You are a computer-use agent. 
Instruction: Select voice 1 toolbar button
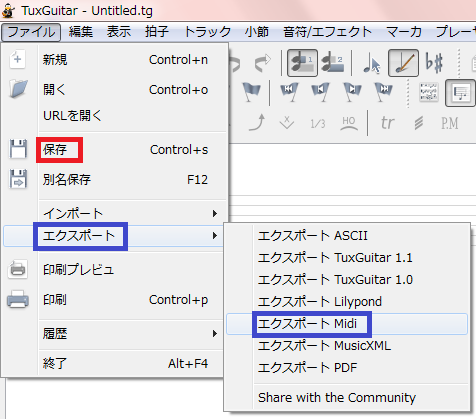click(x=302, y=63)
